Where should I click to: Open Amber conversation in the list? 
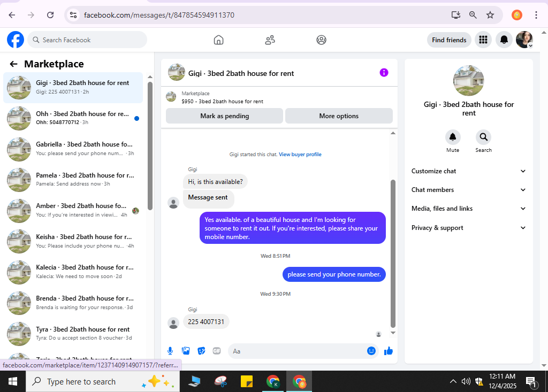73,210
